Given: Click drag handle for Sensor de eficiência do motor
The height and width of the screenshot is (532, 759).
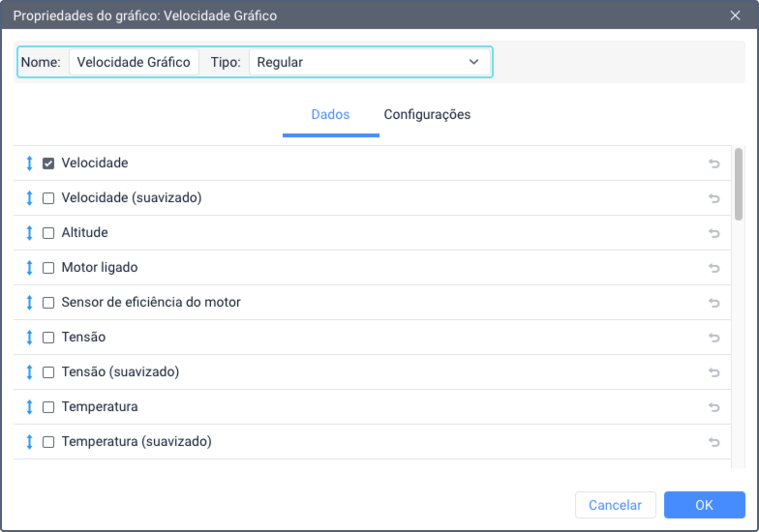Looking at the screenshot, I should tap(29, 303).
